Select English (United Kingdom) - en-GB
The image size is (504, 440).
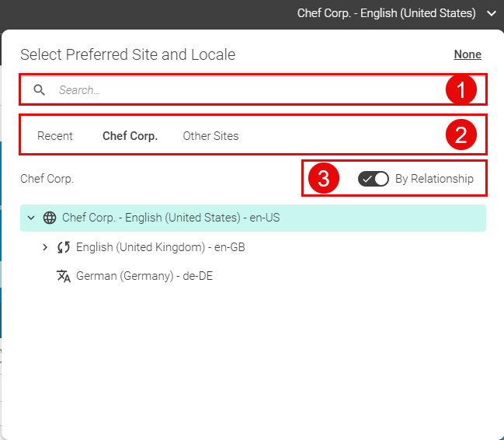[x=161, y=247]
